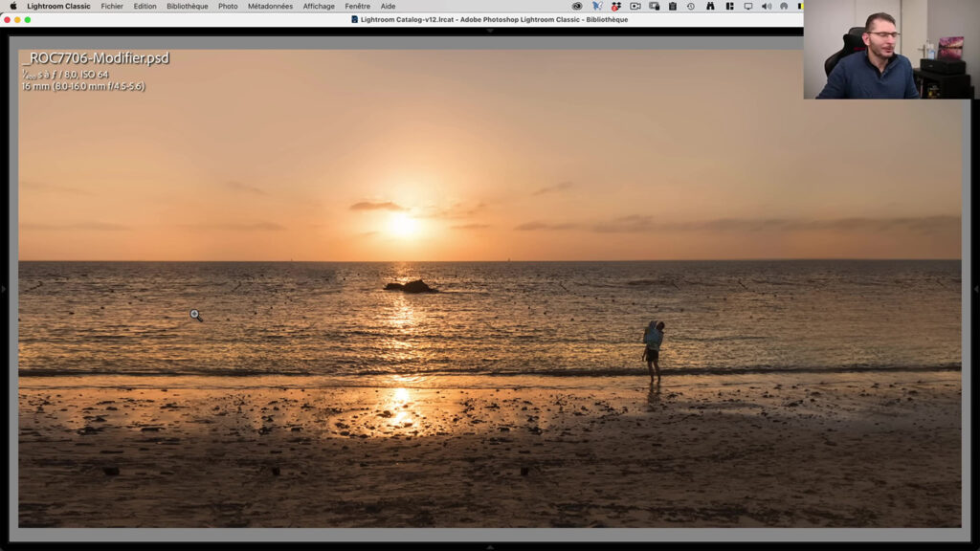Screen dimensions: 980x551
Task: Click the volume icon in the menu bar
Action: pyautogui.click(x=768, y=6)
